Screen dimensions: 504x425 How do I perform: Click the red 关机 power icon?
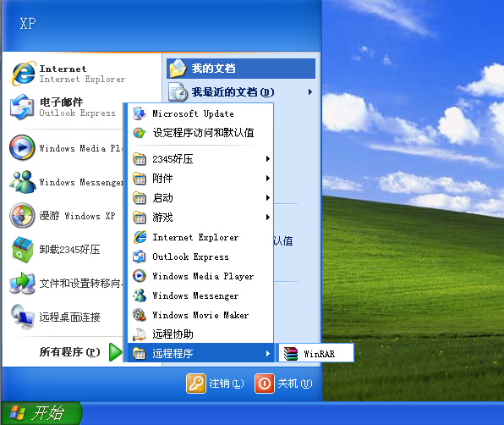265,384
